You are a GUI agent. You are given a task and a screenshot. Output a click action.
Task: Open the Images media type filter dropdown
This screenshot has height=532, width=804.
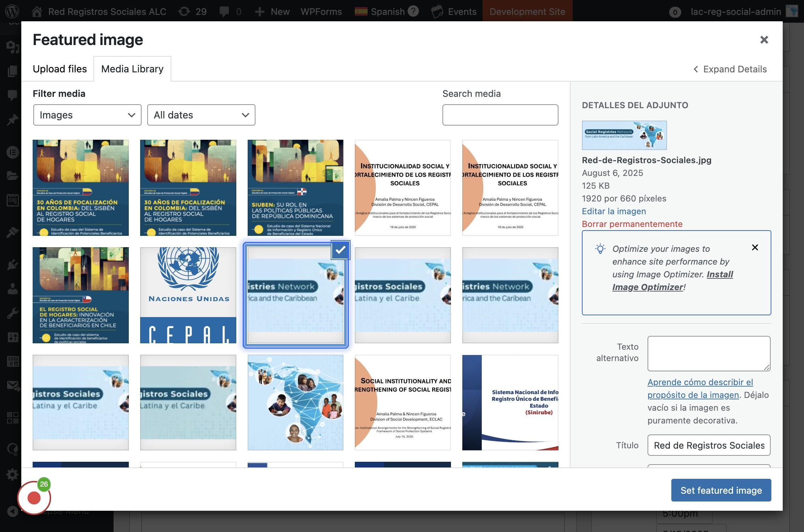coord(87,115)
